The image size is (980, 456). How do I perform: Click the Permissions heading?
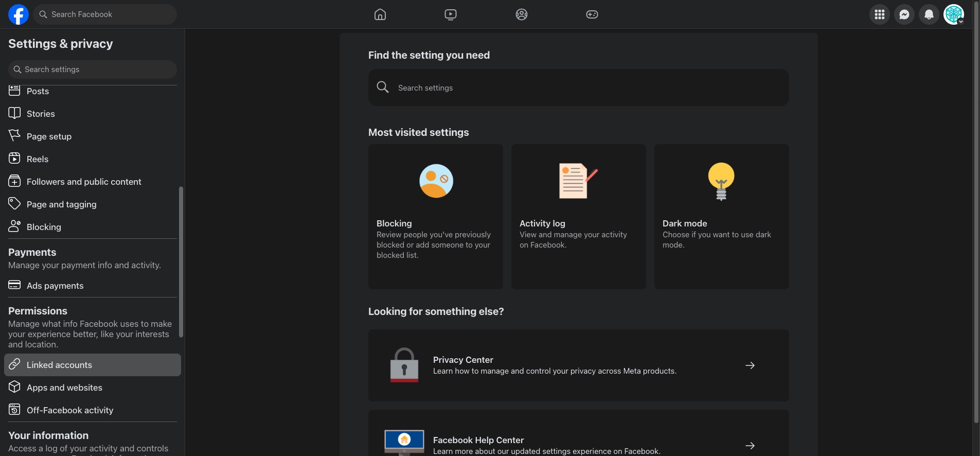click(38, 311)
